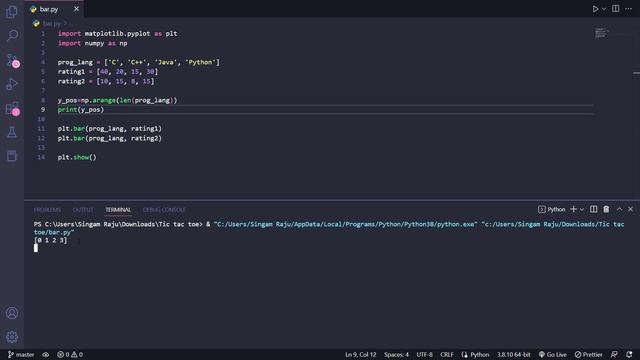640x360 pixels.
Task: Open Extensions view in activity bar
Action: [12, 109]
